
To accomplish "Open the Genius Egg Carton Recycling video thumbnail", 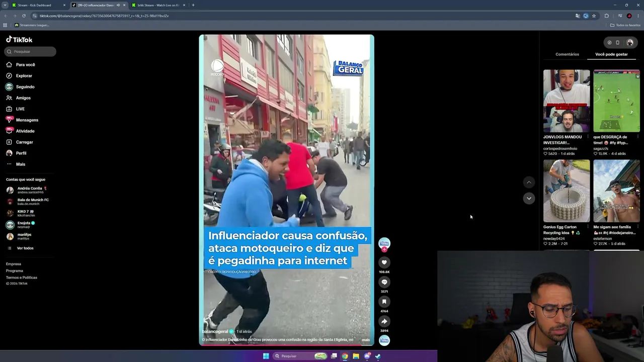I will 567,191.
